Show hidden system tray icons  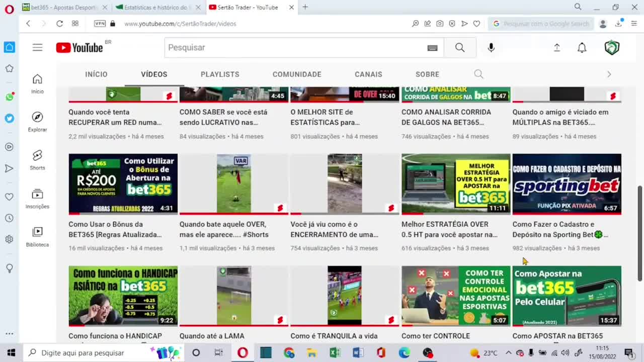point(508,353)
